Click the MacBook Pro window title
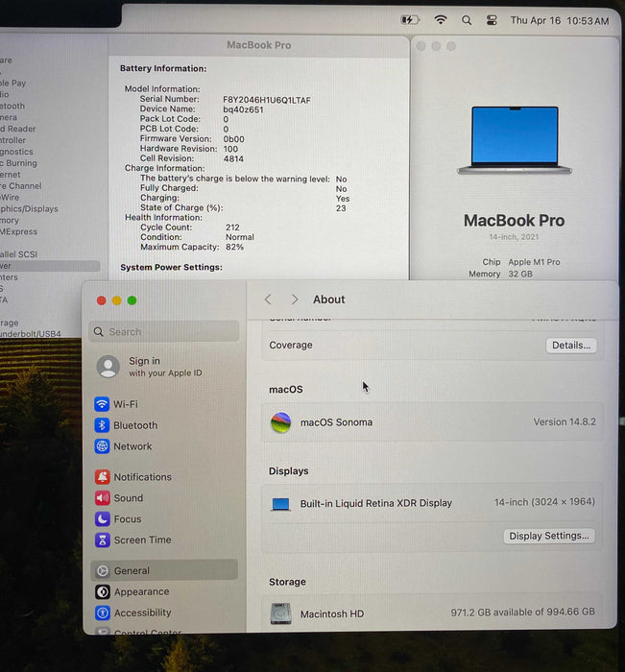This screenshot has width=625, height=672. [x=258, y=45]
